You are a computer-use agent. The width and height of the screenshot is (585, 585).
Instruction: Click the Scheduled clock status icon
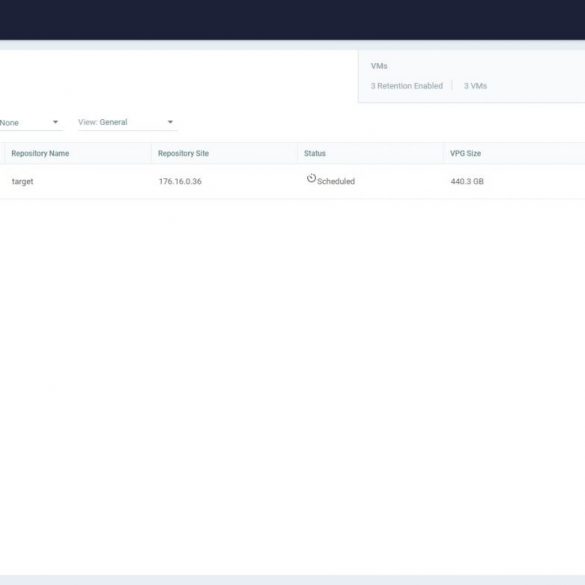[x=311, y=178]
